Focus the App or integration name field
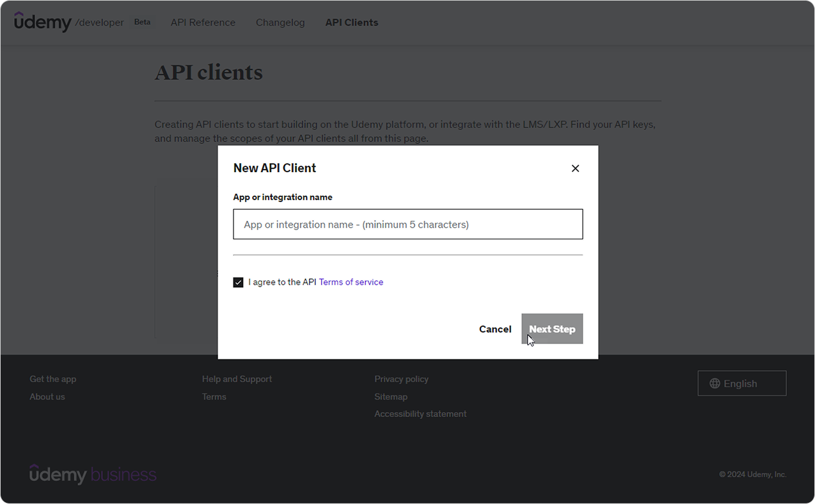Image resolution: width=815 pixels, height=504 pixels. coord(408,224)
